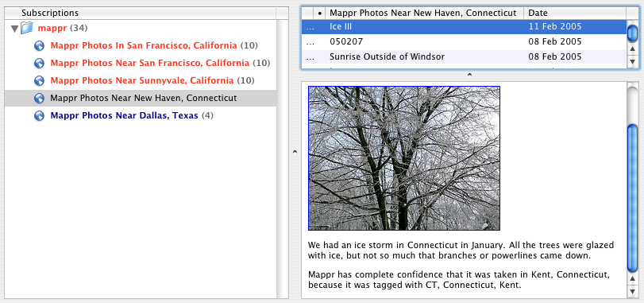Click article list scroll up arrow
Viewport: 644px width, 303px height.
tap(633, 49)
